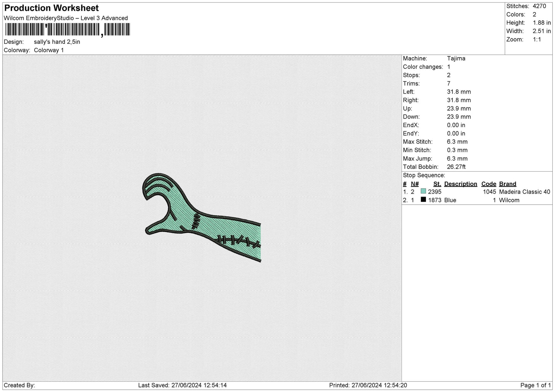Click the Width value 2.51 in
555x392 pixels.
542,31
